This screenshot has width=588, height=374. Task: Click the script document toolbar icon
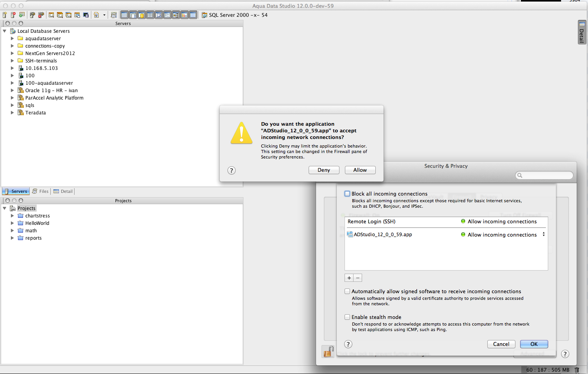tap(96, 15)
